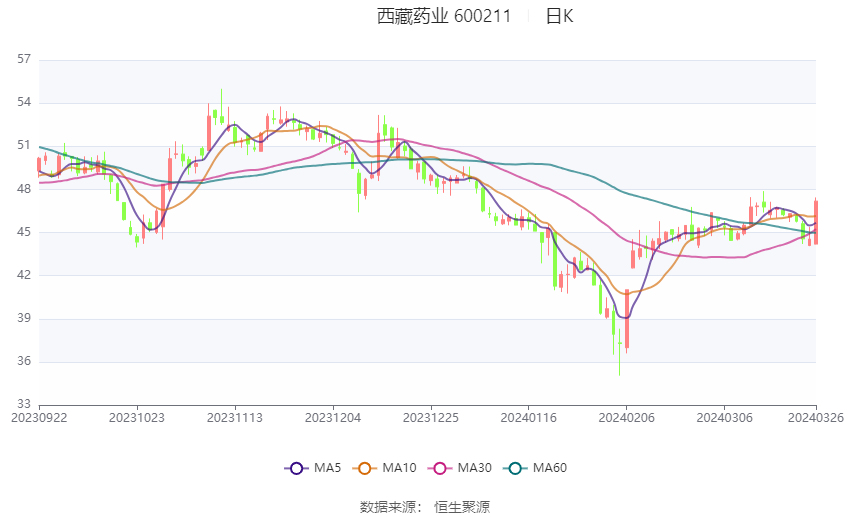Hide the MA5 line via its label
The image size is (850, 517).
[x=327, y=468]
